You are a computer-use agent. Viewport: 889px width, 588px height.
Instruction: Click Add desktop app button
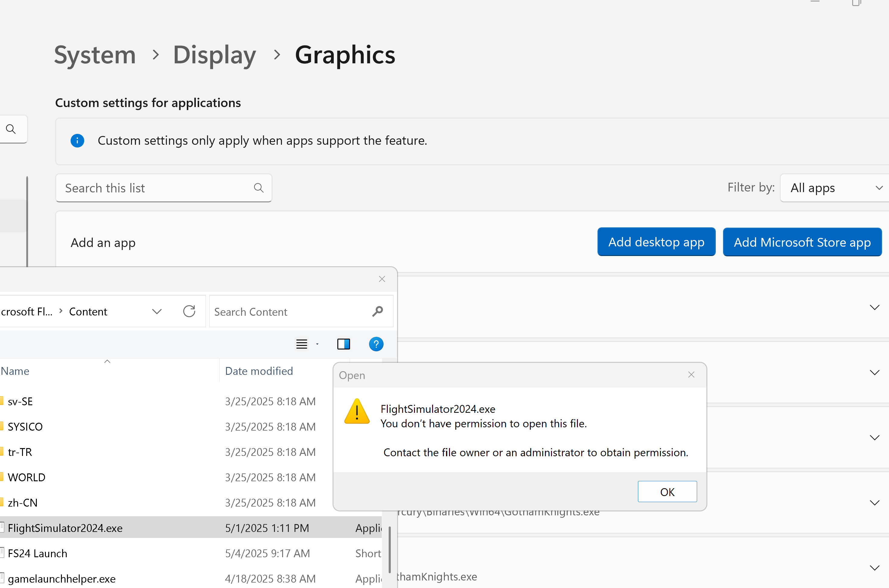(x=656, y=242)
